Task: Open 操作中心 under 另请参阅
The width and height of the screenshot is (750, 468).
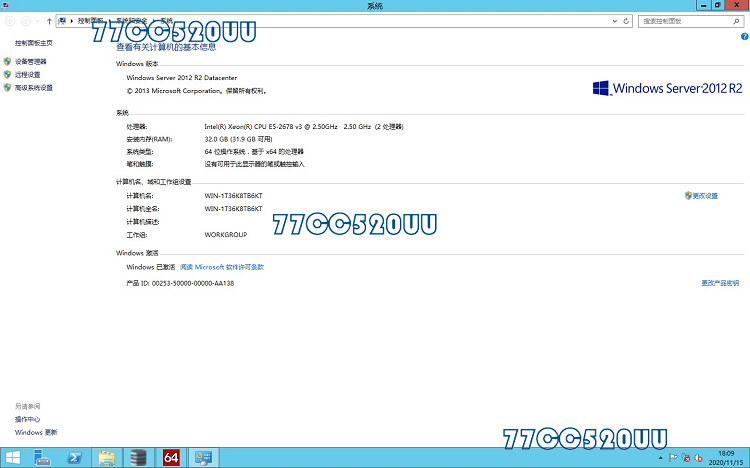Action: tap(27, 419)
